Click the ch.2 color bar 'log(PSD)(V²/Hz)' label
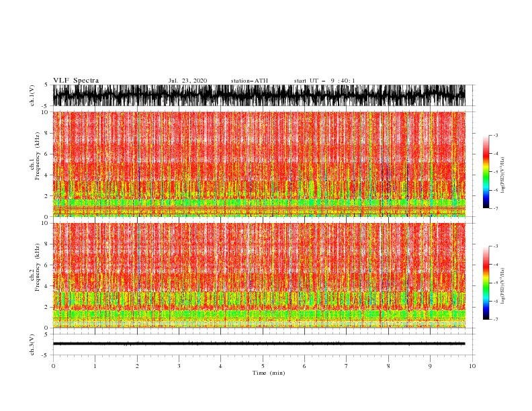 point(502,286)
